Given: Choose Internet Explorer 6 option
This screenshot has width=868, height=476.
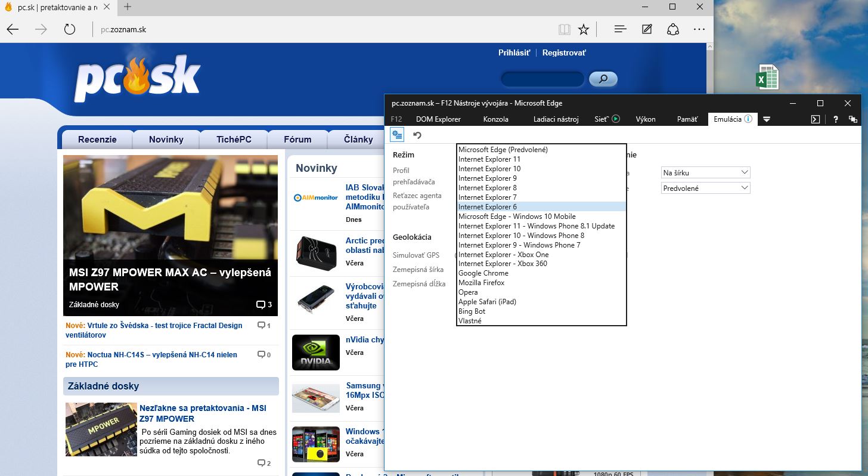Looking at the screenshot, I should pyautogui.click(x=541, y=207).
